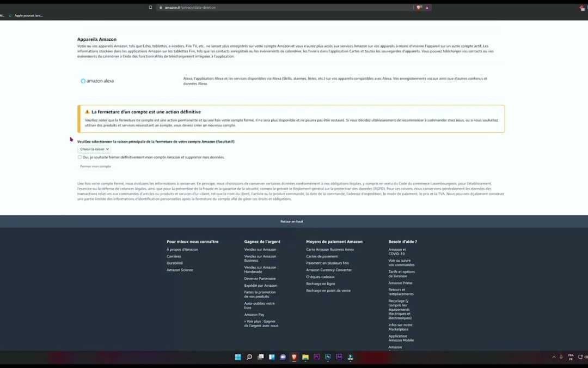Open the Windows Start menu

[x=238, y=357]
